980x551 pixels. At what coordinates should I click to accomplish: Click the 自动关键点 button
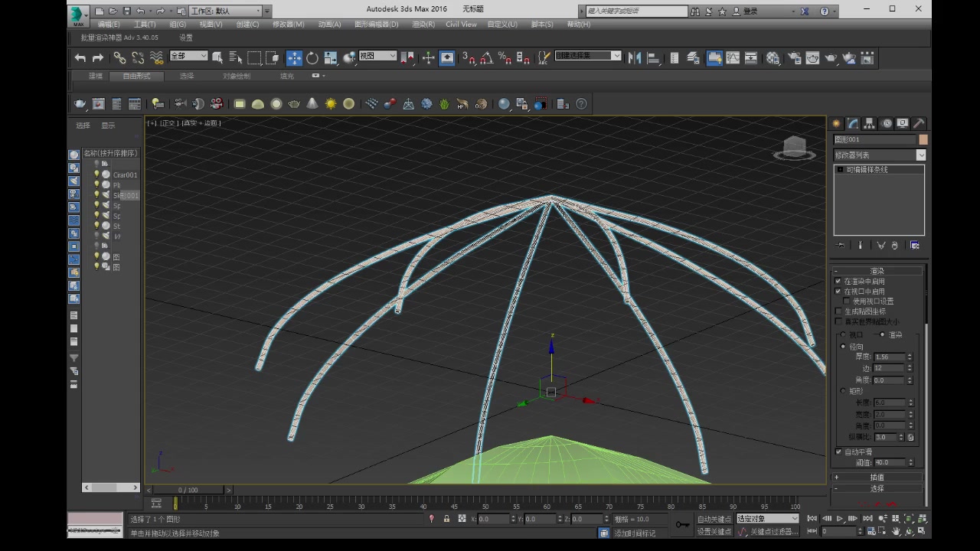point(714,519)
